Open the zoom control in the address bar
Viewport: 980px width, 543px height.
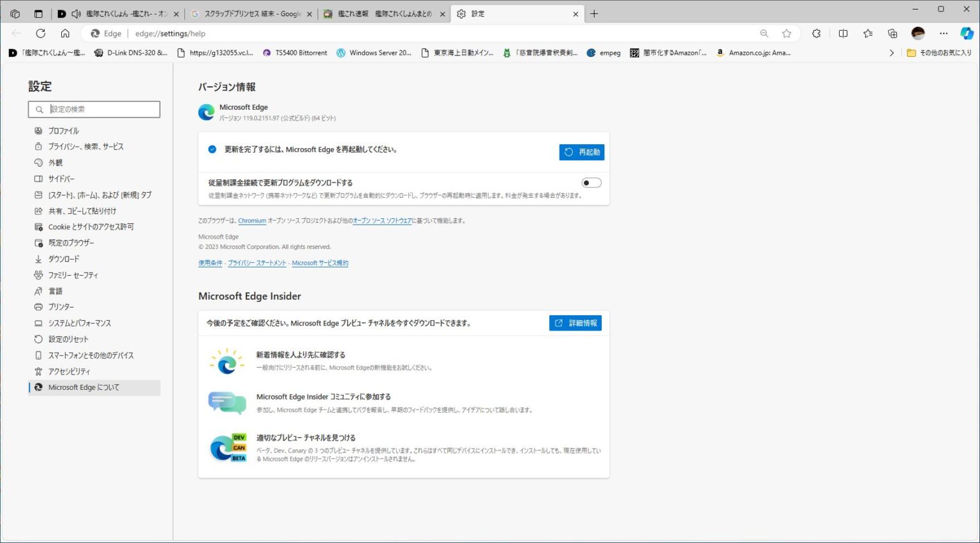pyautogui.click(x=764, y=33)
